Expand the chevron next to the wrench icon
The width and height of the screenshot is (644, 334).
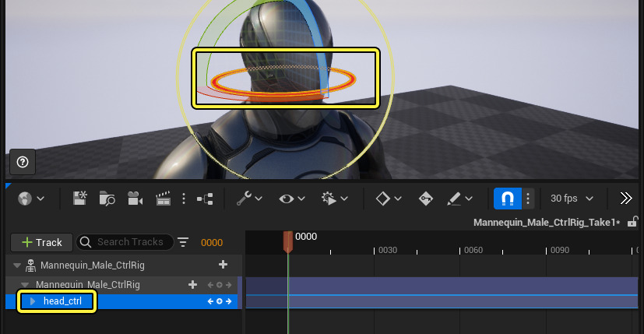coord(259,199)
